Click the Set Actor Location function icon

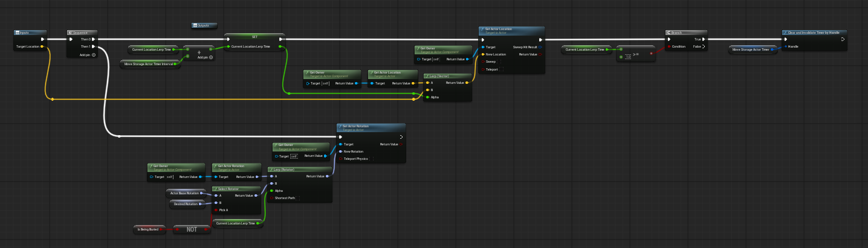tap(482, 30)
